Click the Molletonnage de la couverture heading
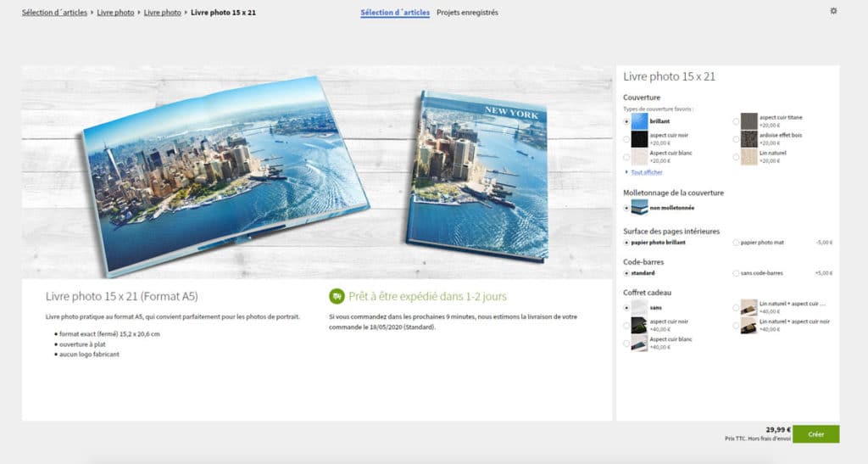The image size is (868, 464). (x=673, y=193)
